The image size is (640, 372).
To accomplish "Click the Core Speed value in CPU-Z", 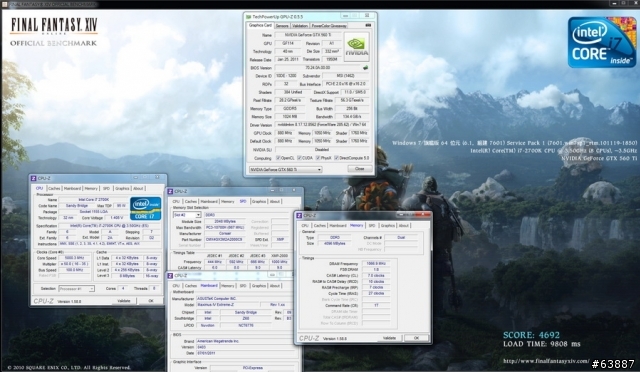I will [75, 258].
